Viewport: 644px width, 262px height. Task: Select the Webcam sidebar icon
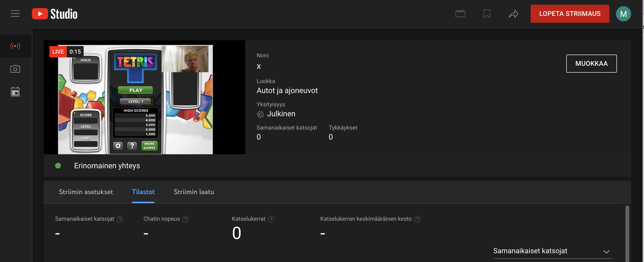tap(15, 69)
